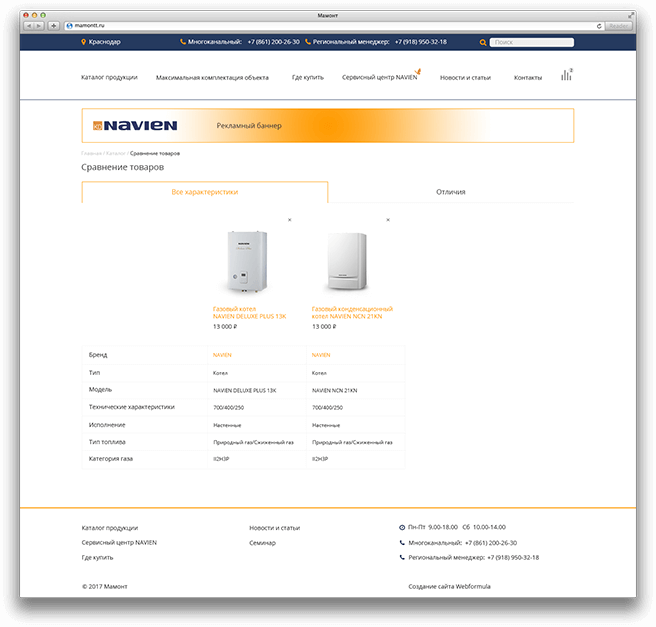Click the NAVIEN logo in the banner
The width and height of the screenshot is (656, 627).
(135, 125)
